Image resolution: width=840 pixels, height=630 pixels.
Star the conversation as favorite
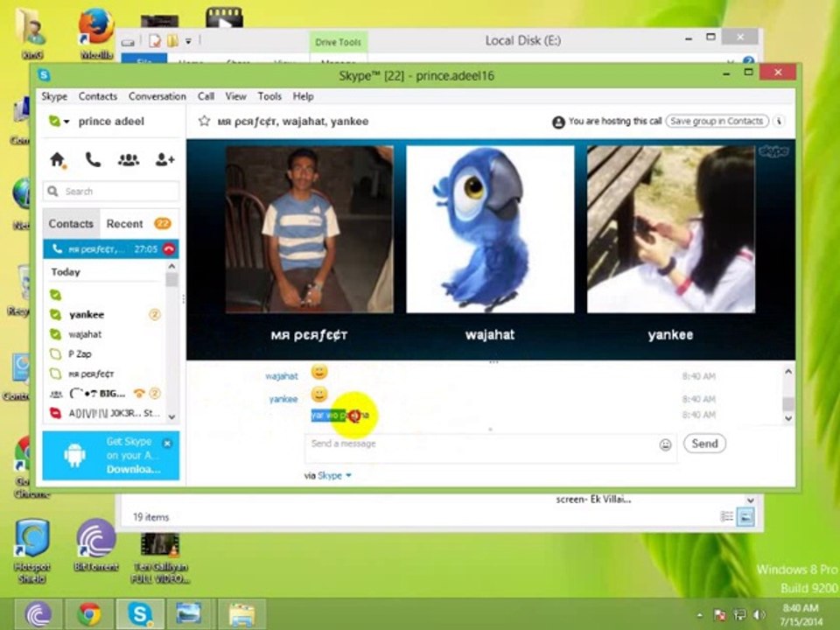(204, 121)
